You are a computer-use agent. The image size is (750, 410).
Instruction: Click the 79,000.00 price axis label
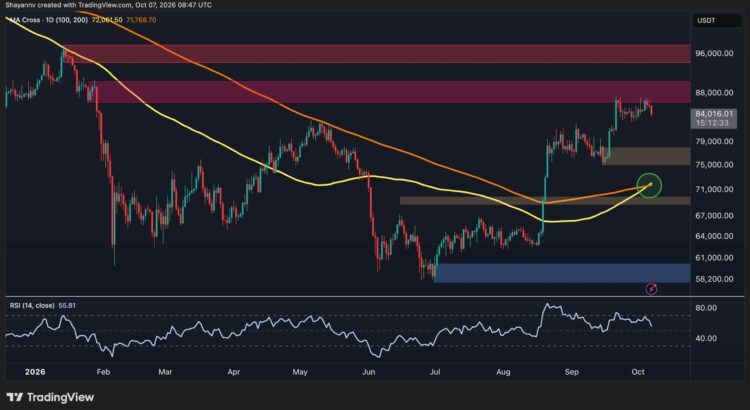point(714,142)
